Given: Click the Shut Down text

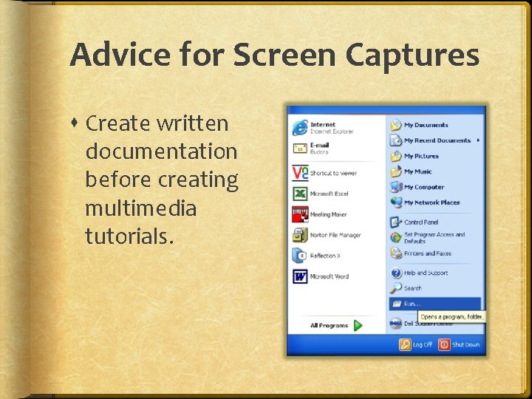Looking at the screenshot, I should tap(465, 345).
